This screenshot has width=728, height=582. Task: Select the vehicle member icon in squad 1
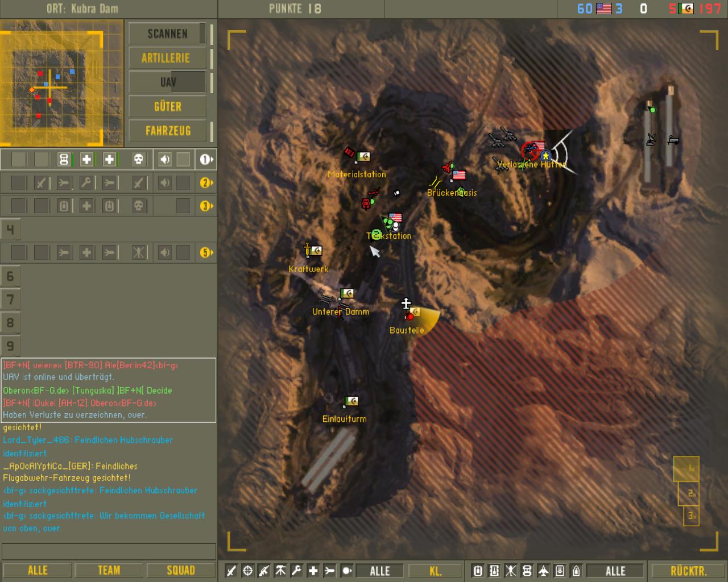tap(64, 160)
